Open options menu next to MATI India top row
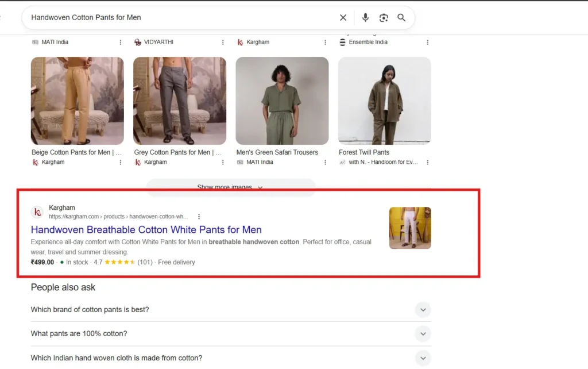The width and height of the screenshot is (588, 369). click(121, 43)
